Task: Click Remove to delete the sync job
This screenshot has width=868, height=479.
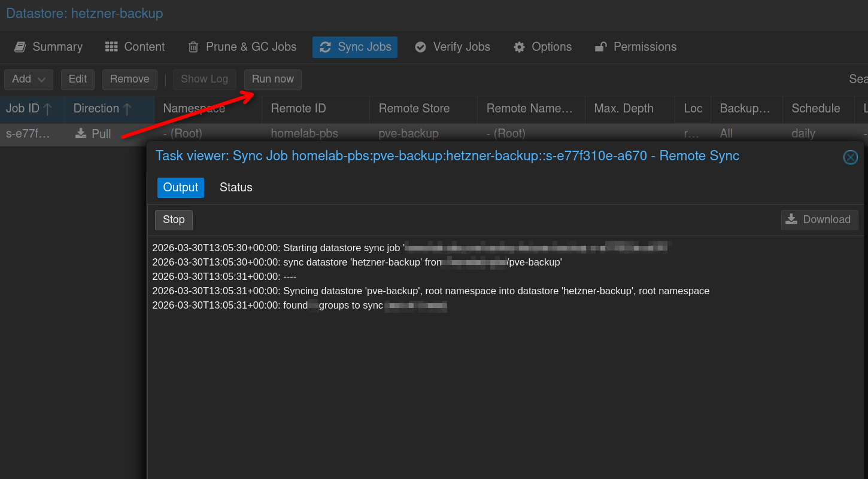Action: coord(129,79)
